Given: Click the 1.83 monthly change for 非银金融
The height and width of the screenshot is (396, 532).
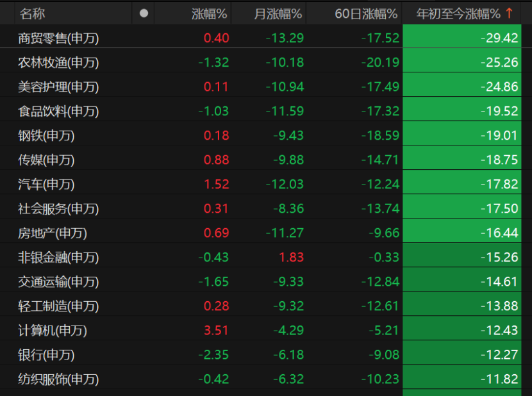Looking at the screenshot, I should [x=291, y=257].
